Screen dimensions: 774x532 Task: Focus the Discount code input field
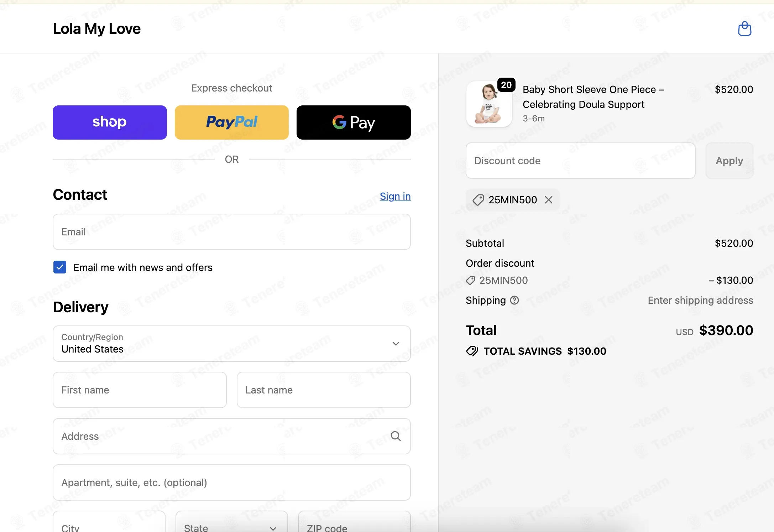[x=581, y=161]
